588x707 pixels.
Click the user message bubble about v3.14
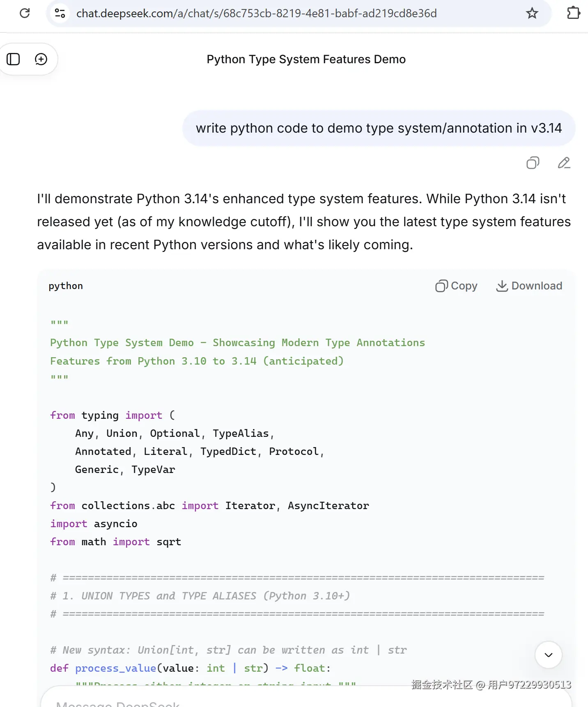click(379, 128)
